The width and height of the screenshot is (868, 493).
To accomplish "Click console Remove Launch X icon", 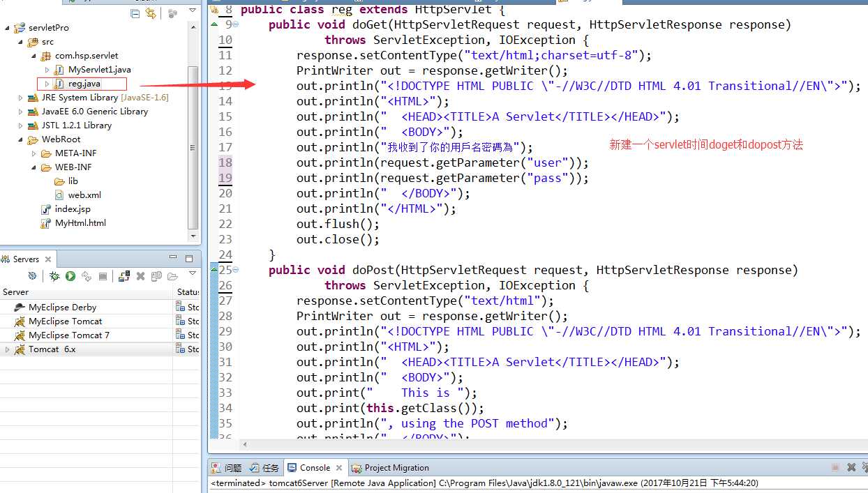I will (851, 468).
